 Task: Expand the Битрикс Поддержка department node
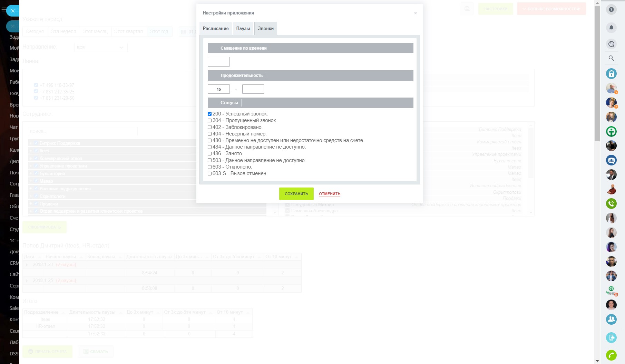[31, 143]
